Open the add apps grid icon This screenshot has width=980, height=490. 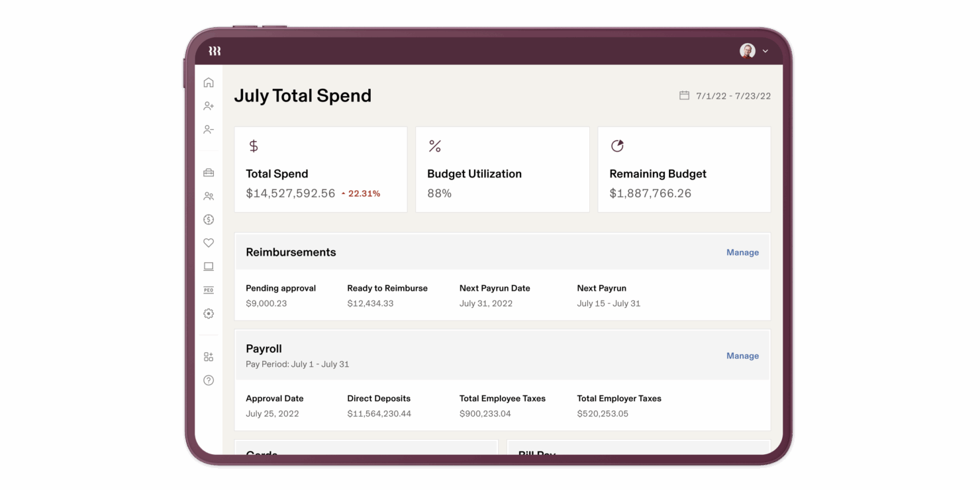click(x=209, y=357)
